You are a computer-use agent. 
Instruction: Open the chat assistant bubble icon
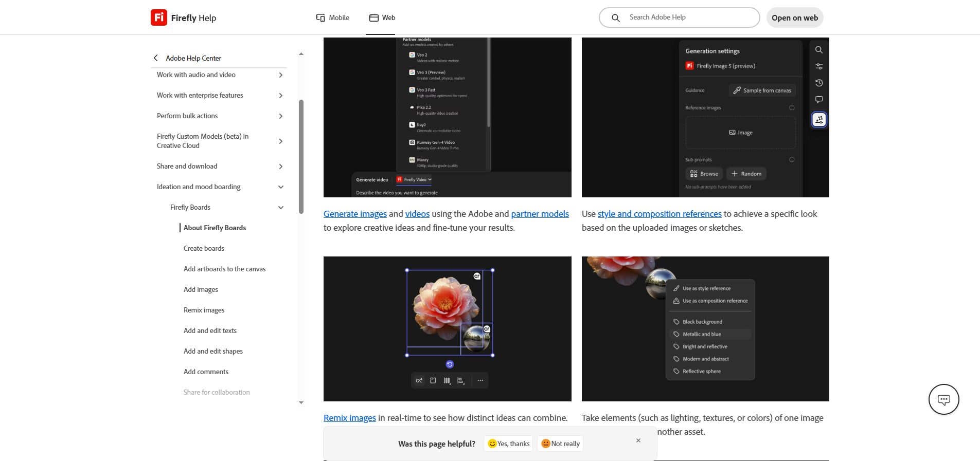click(943, 399)
